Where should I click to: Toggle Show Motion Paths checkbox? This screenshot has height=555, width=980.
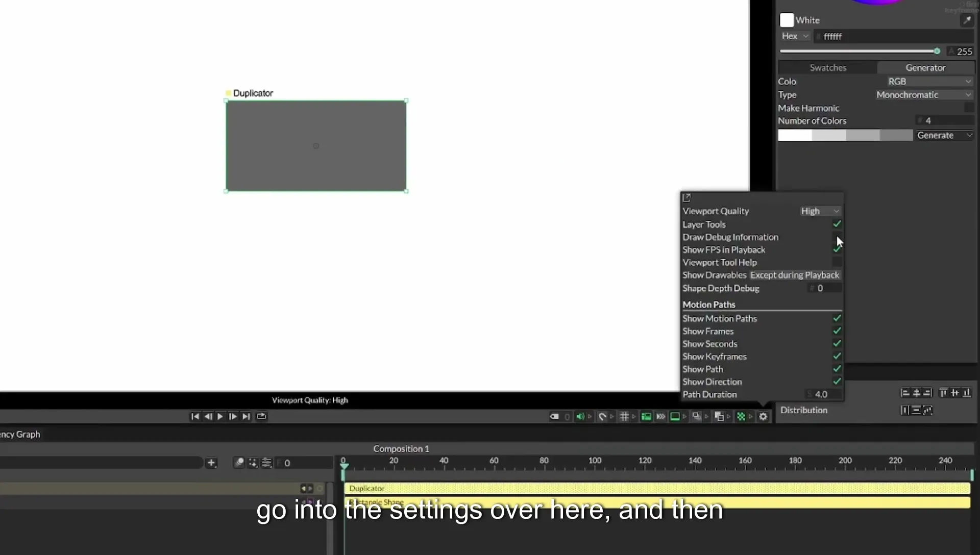(837, 318)
